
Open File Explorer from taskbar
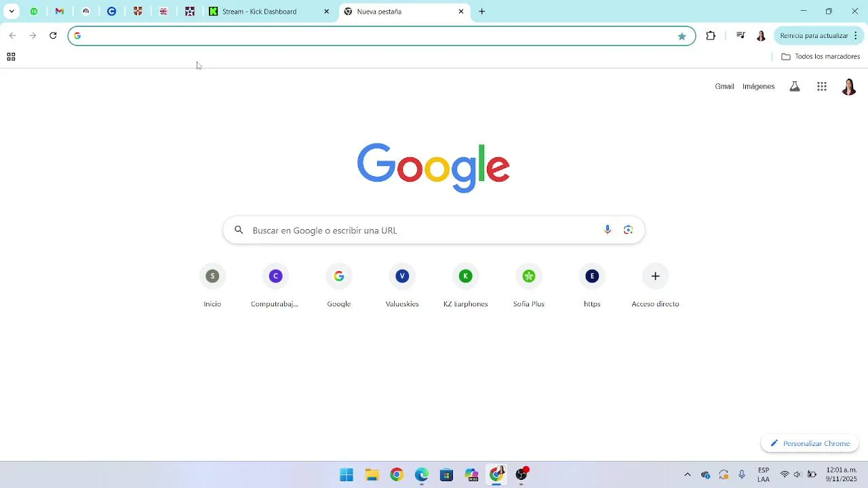(x=372, y=474)
